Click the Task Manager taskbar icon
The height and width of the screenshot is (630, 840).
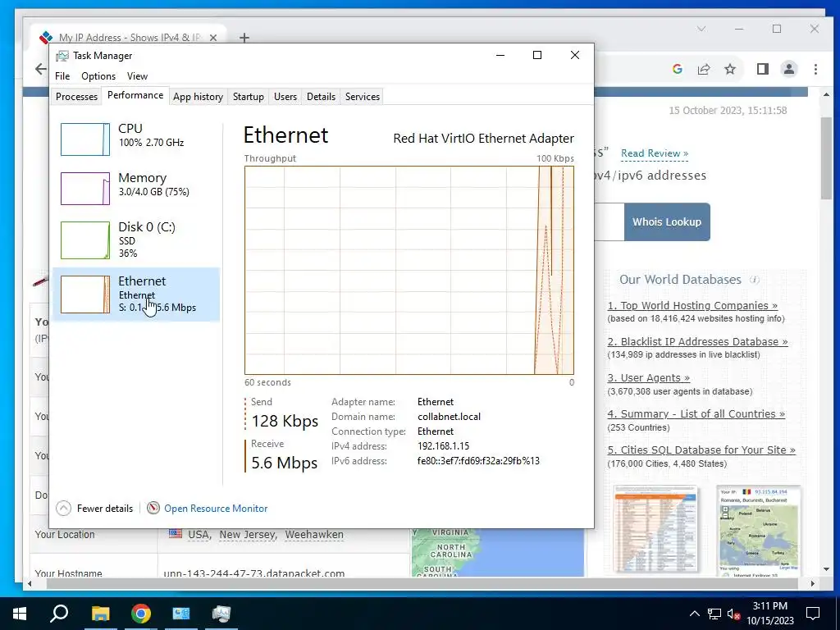point(221,614)
